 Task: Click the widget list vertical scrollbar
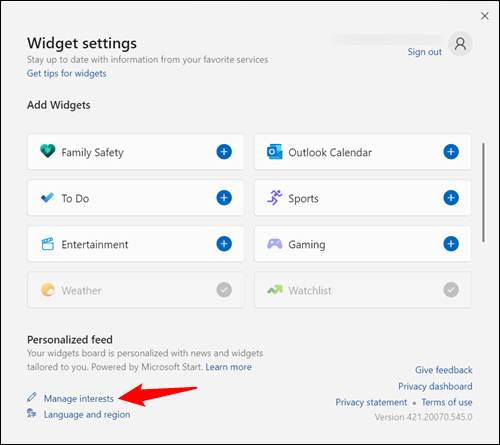pos(483,192)
